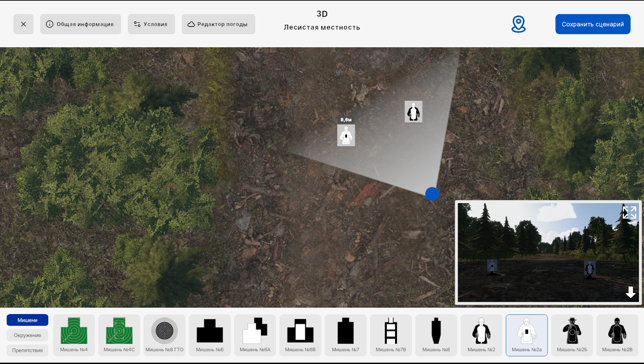The image size is (644, 364).
Task: Select target Мишень №4
Action: click(74, 335)
